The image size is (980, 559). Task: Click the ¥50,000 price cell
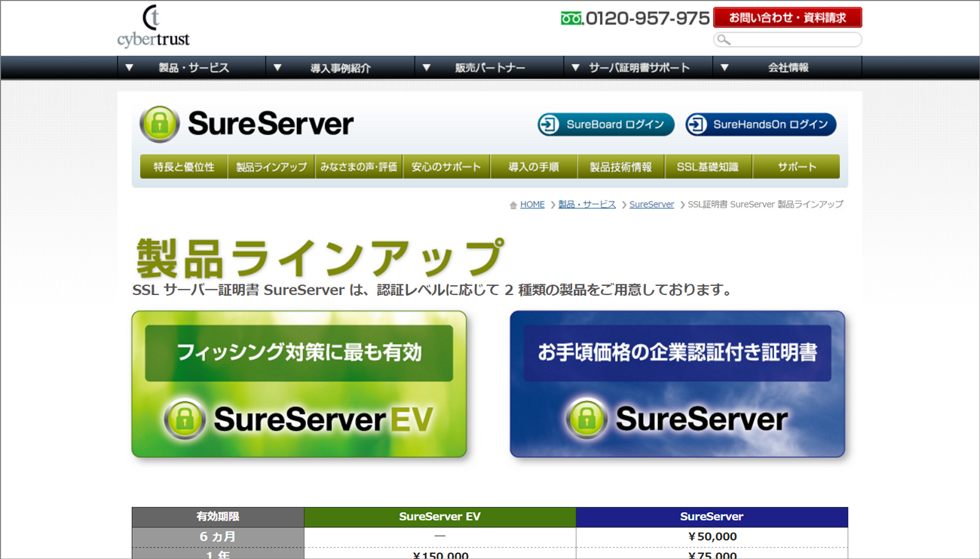point(712,537)
